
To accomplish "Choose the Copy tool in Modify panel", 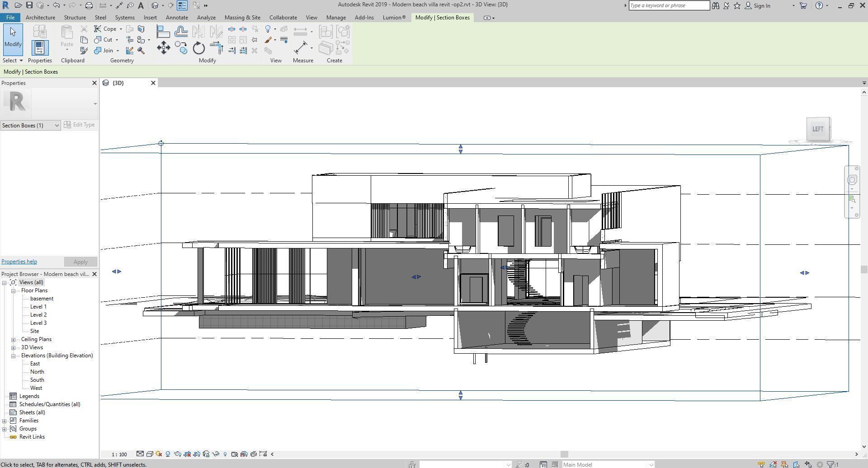I will (x=181, y=48).
